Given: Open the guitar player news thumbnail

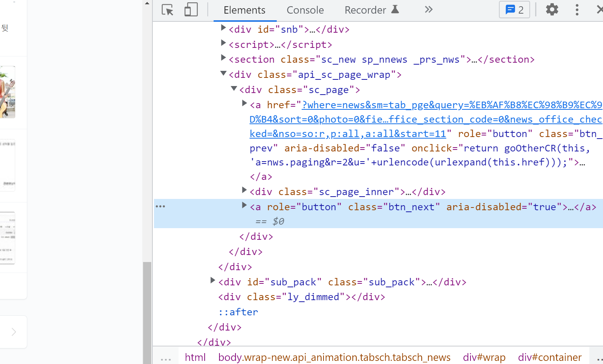Looking at the screenshot, I should [x=7, y=92].
